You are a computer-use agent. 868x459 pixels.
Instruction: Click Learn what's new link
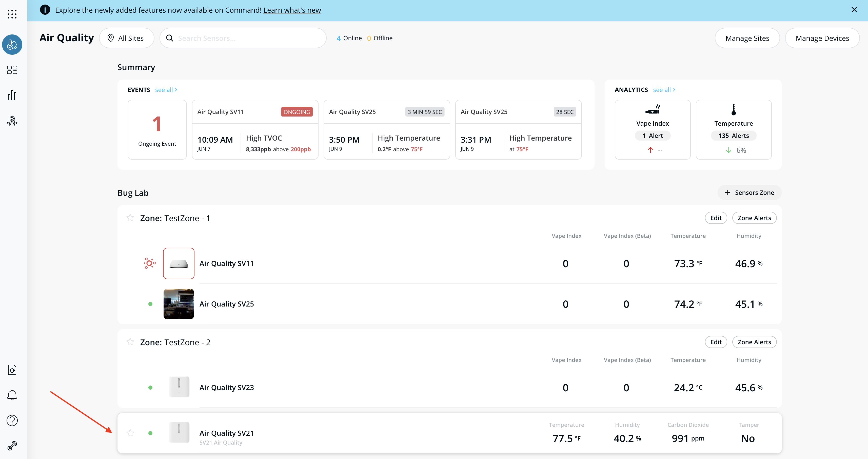pos(292,10)
